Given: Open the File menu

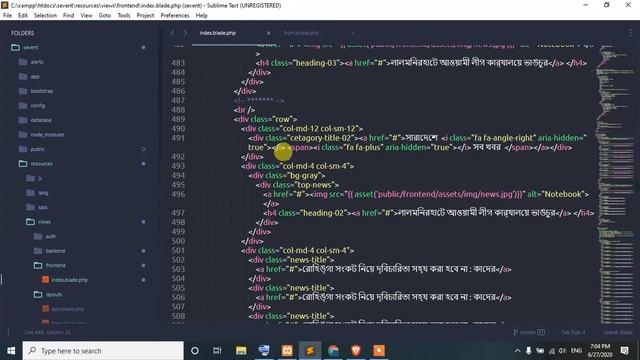Looking at the screenshot, I should 7,16.
